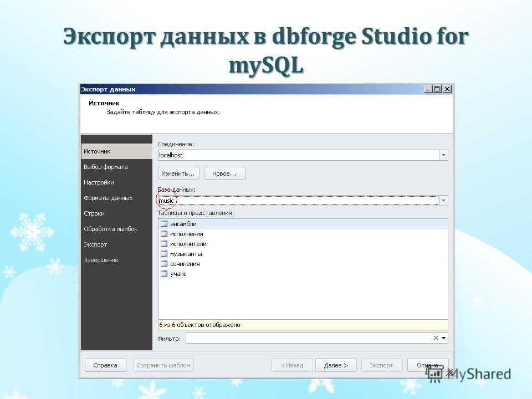Click the '6 из 6 объектов отображено' status text
532x399 pixels.
click(200, 325)
